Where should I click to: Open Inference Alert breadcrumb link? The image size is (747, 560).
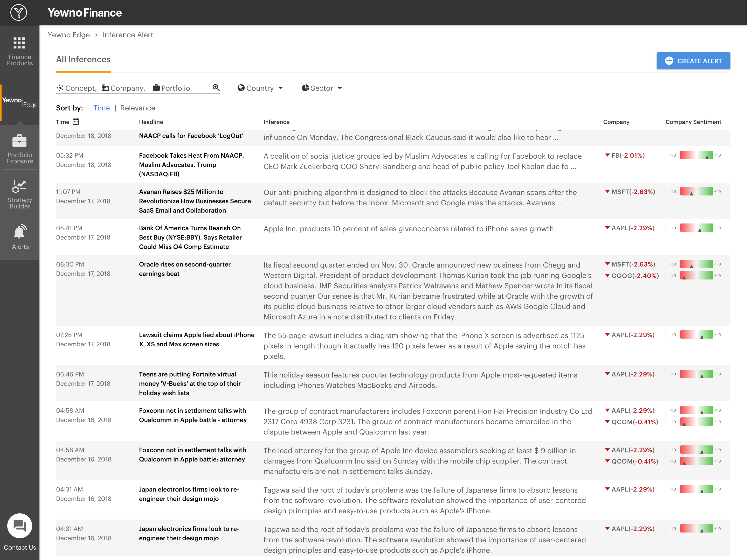pos(128,35)
